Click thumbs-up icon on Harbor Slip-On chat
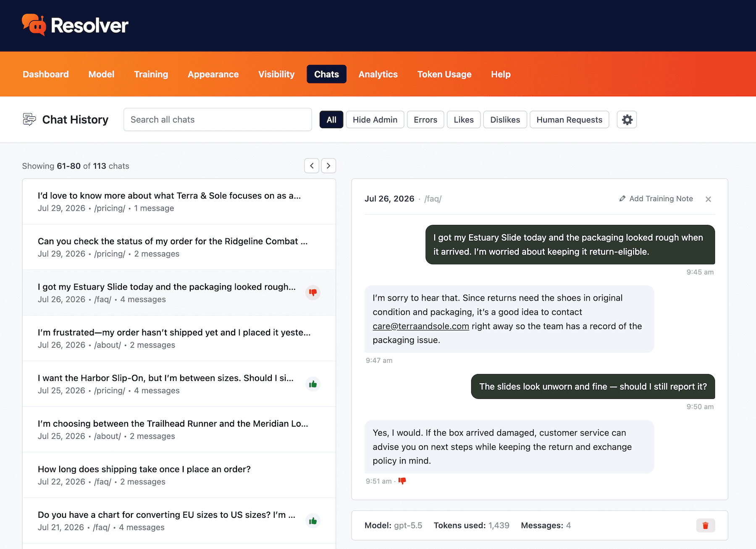The height and width of the screenshot is (549, 756). 313,384
